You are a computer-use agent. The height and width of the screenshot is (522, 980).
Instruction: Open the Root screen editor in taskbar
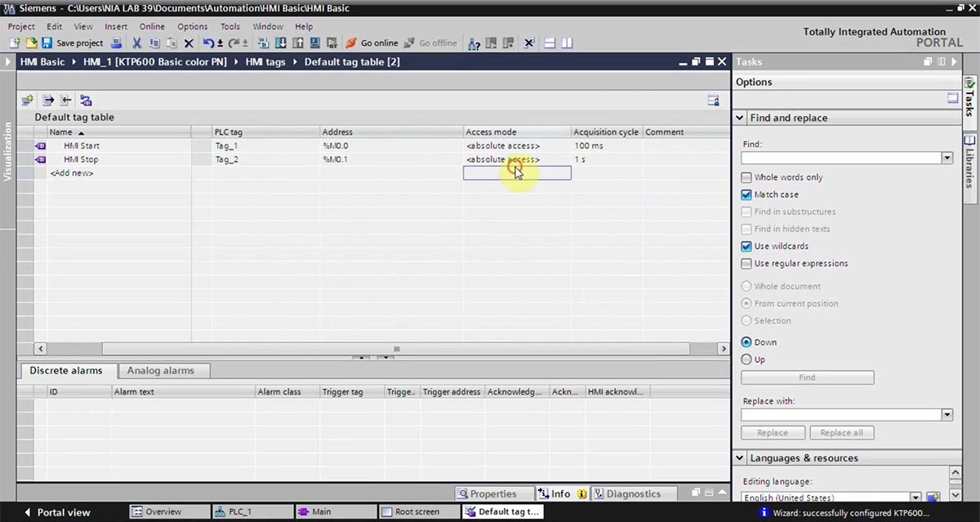pos(418,512)
